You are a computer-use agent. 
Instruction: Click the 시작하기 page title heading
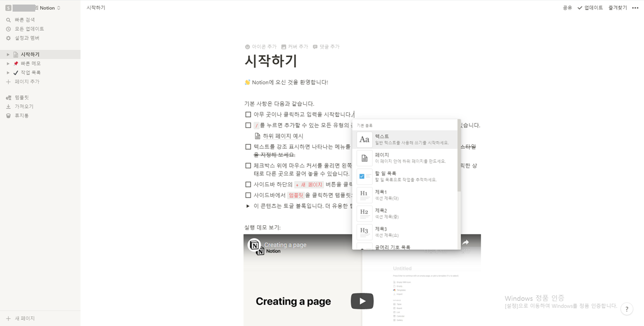coord(271,61)
